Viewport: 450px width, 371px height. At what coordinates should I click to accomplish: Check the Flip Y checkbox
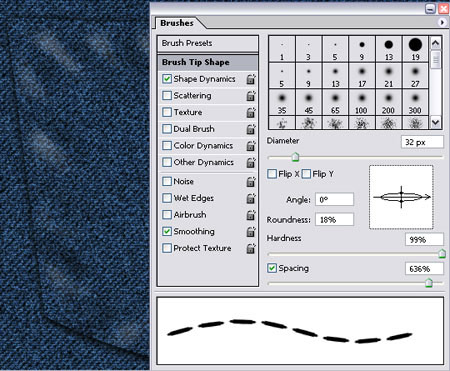[x=306, y=174]
